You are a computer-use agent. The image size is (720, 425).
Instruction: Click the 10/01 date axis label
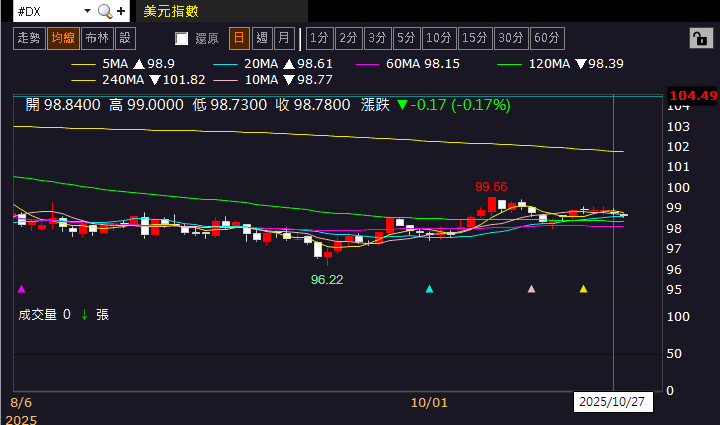click(x=429, y=403)
